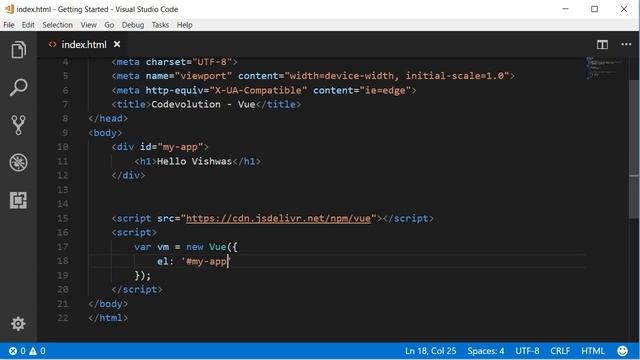640x360 pixels.
Task: Click the 'new Vue' constructor text
Action: point(206,247)
